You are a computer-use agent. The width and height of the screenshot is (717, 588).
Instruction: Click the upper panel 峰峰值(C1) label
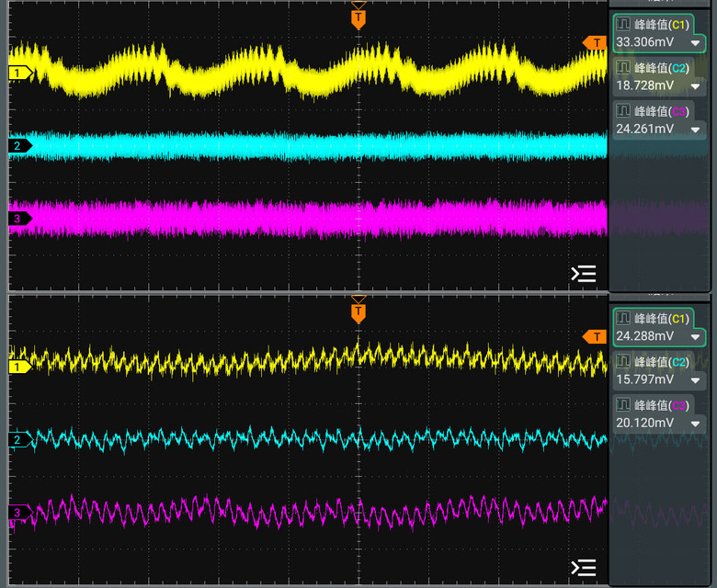(x=662, y=24)
